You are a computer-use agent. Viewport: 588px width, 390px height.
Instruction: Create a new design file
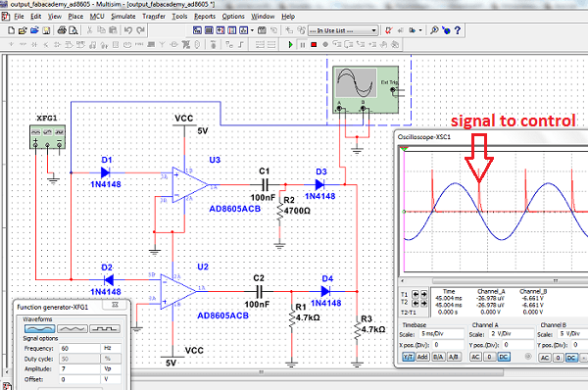click(x=11, y=30)
